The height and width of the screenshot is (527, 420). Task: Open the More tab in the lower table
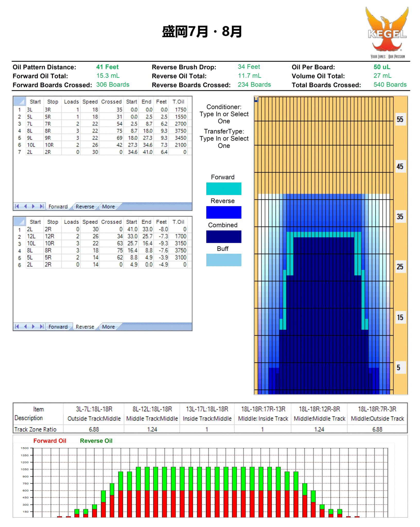pos(108,327)
